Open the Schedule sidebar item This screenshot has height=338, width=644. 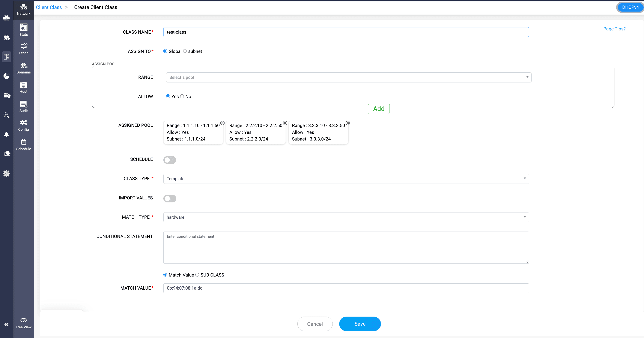pyautogui.click(x=24, y=145)
